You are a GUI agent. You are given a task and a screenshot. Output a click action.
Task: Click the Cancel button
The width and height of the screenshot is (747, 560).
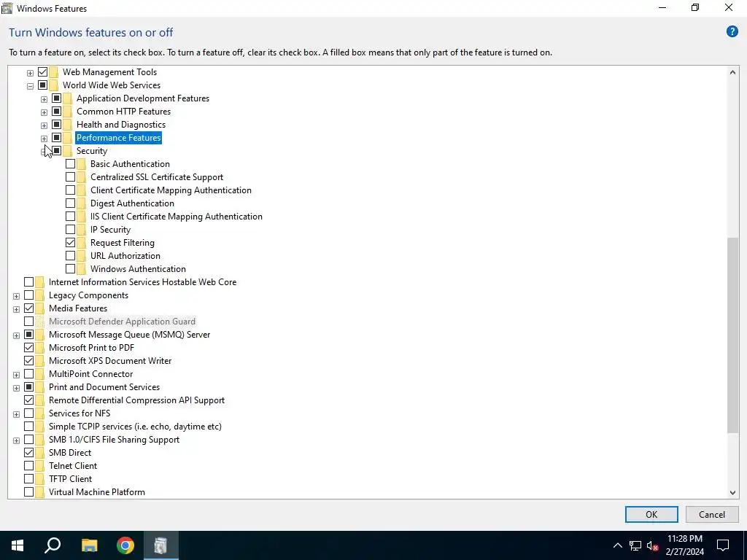pos(712,514)
